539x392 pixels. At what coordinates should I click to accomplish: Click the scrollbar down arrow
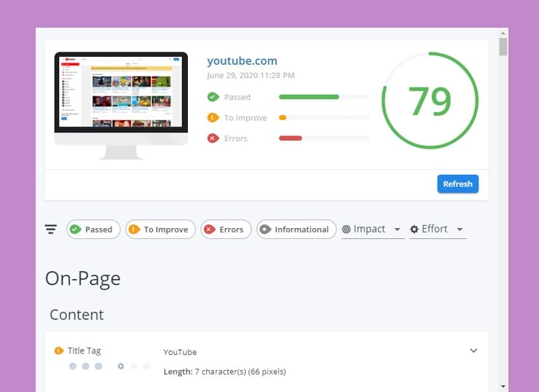(503, 386)
